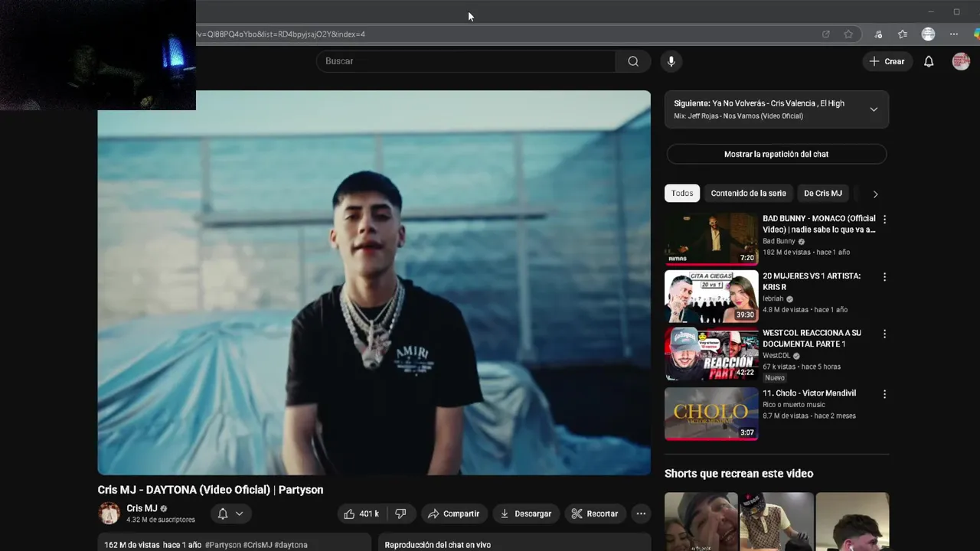
Task: Open options for 20 MUJERES VS 1 ARTISTA
Action: pyautogui.click(x=884, y=277)
